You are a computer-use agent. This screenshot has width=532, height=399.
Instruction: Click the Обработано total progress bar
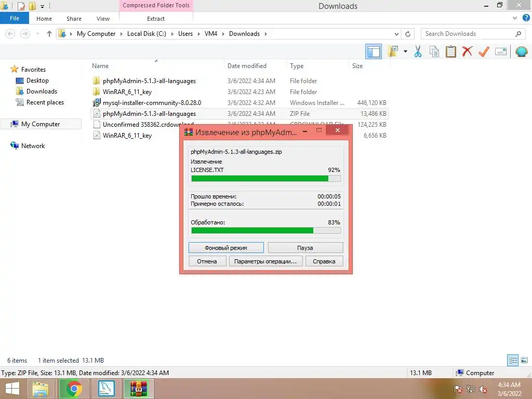265,231
